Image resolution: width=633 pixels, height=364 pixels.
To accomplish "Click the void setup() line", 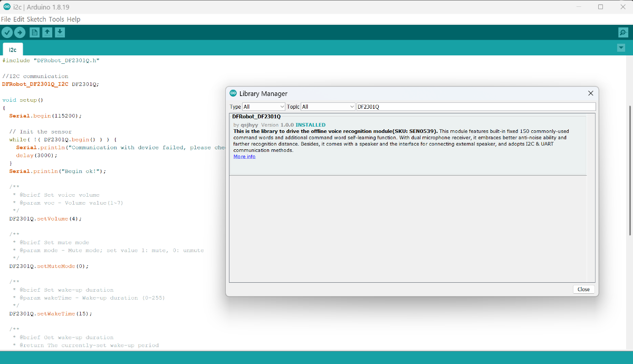I will tap(23, 100).
